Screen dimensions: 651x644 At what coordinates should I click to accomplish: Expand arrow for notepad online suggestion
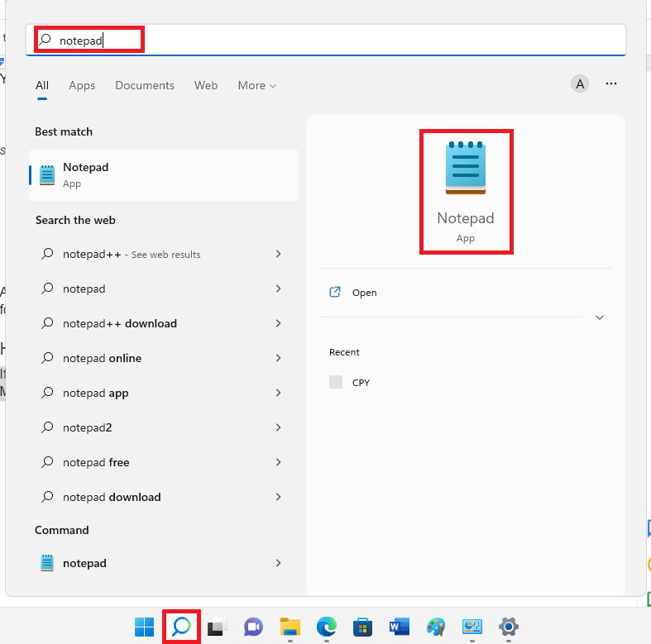(278, 358)
